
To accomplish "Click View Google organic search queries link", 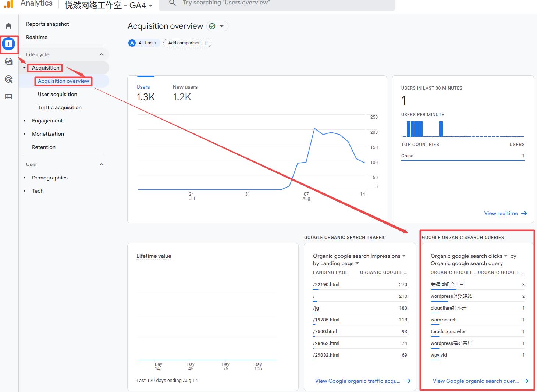I will coord(476,381).
